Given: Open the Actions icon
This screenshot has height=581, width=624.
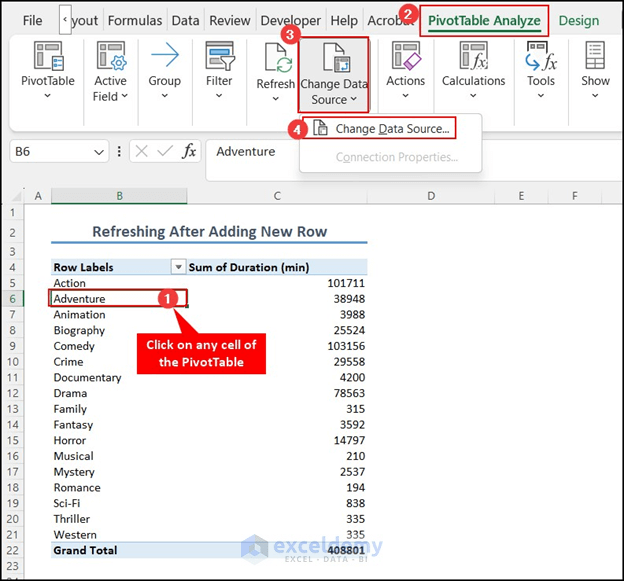Looking at the screenshot, I should click(x=406, y=56).
